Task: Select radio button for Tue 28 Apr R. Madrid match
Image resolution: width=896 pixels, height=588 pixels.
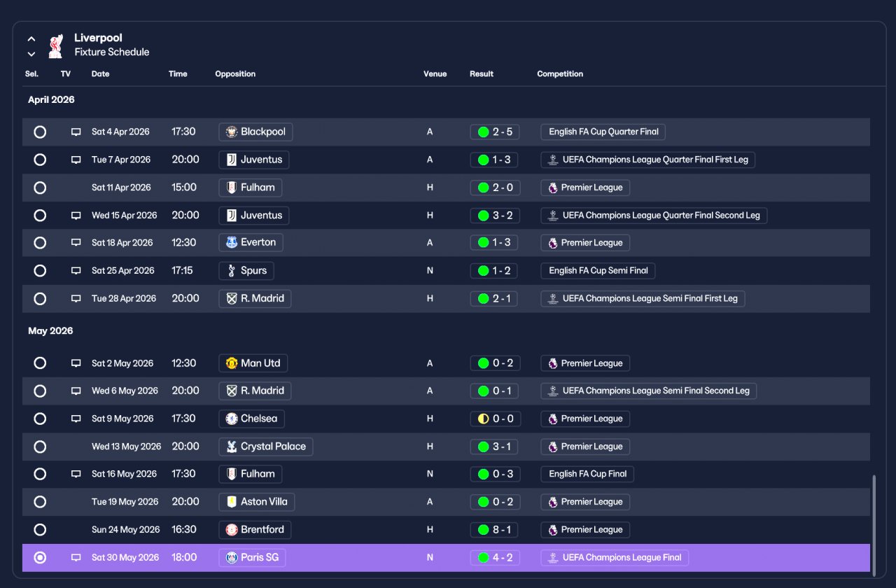Action: [40, 299]
